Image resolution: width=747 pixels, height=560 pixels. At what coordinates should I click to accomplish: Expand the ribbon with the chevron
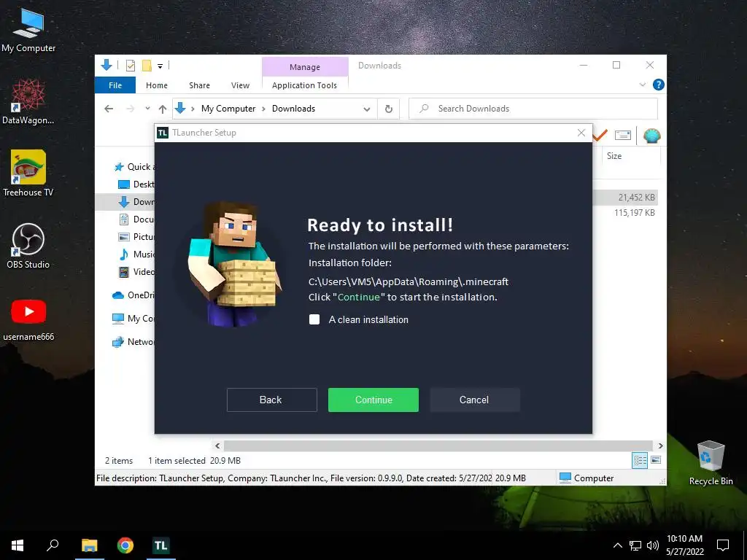click(642, 85)
